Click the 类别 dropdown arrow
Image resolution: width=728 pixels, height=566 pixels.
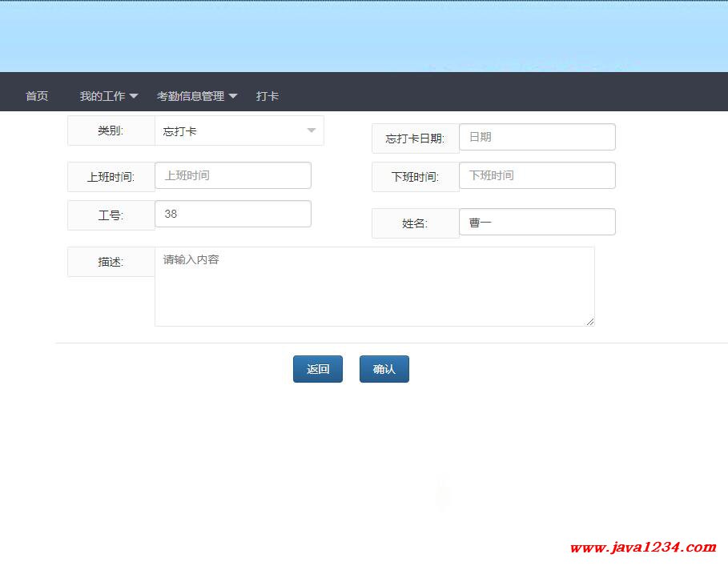click(x=312, y=130)
